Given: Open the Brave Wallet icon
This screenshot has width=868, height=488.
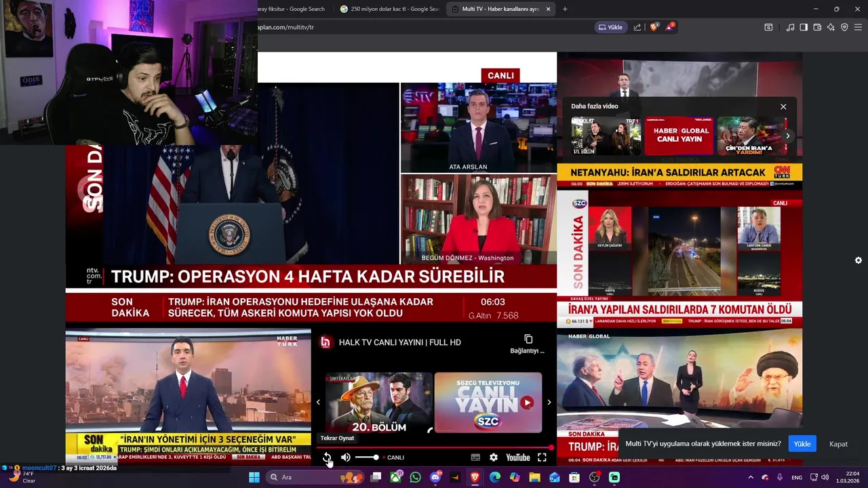Looking at the screenshot, I should pyautogui.click(x=817, y=27).
